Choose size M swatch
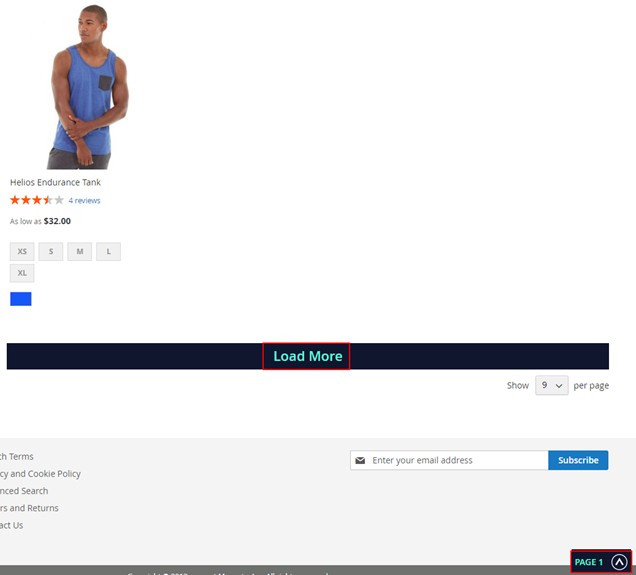The image size is (636, 575). tap(79, 251)
